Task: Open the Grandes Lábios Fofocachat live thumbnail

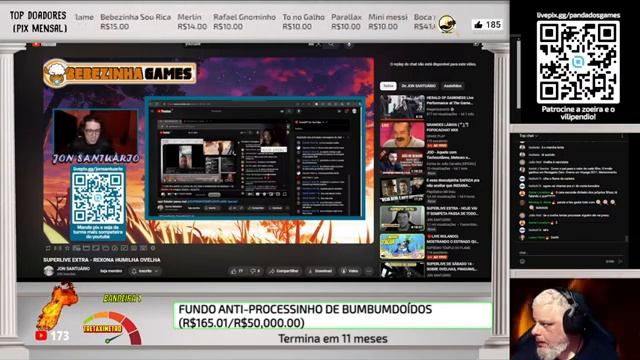Action: 402,134
